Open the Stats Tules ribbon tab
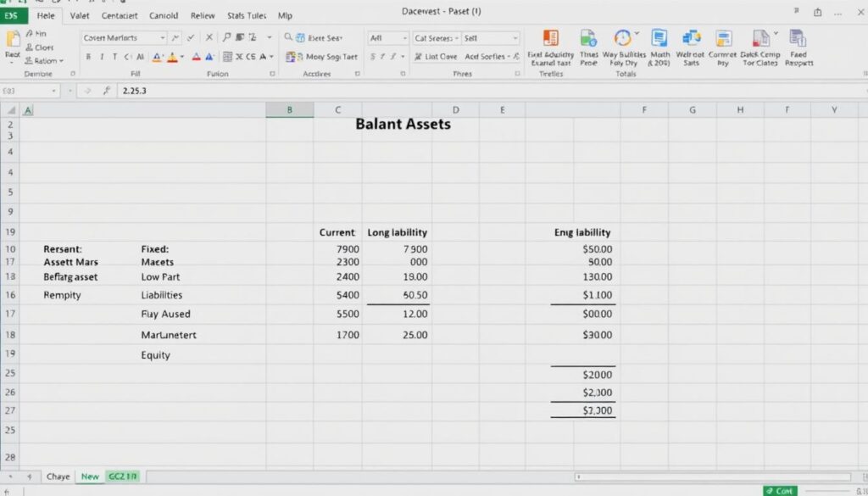 pyautogui.click(x=246, y=15)
